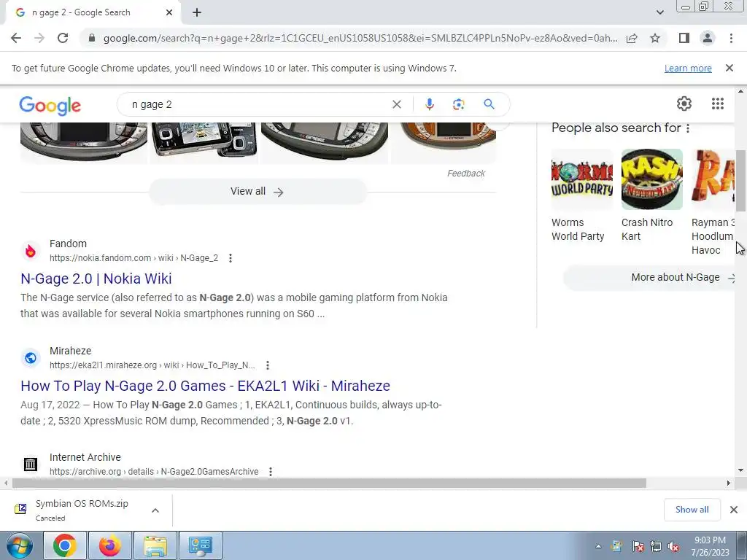Click More about N-Gage button
This screenshot has height=560, width=747.
click(650, 278)
